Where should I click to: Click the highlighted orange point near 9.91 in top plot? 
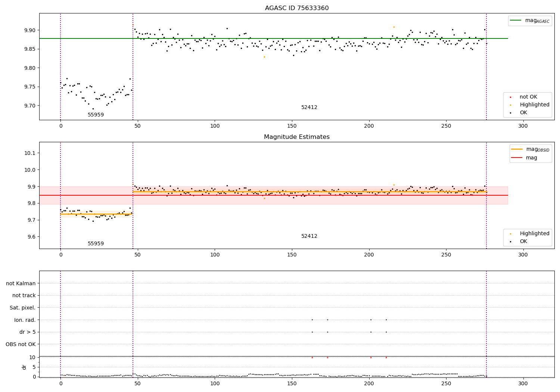point(394,27)
